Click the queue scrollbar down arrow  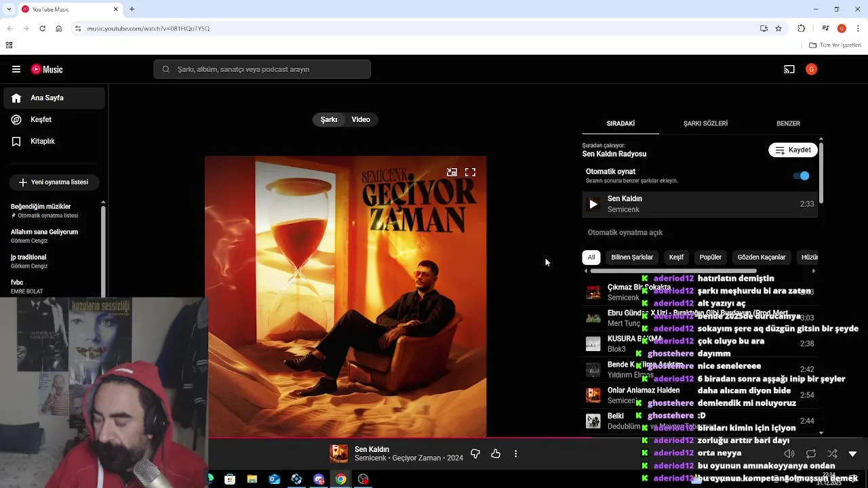click(821, 432)
